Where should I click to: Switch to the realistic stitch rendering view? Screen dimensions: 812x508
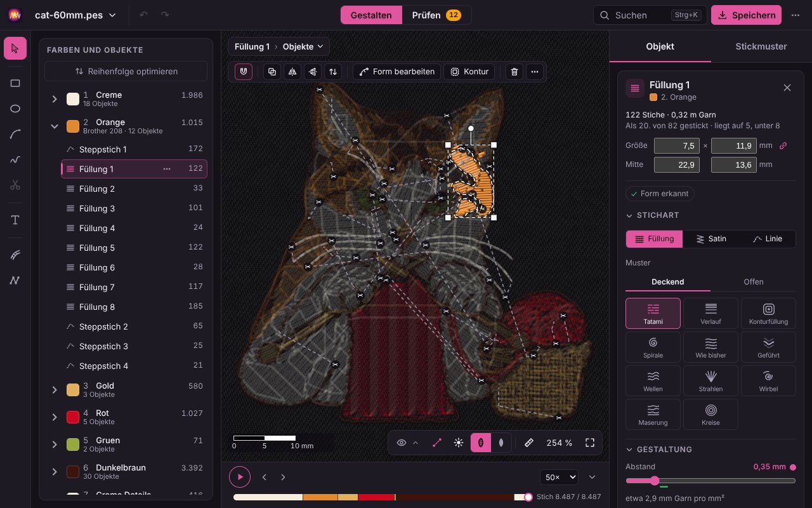481,443
